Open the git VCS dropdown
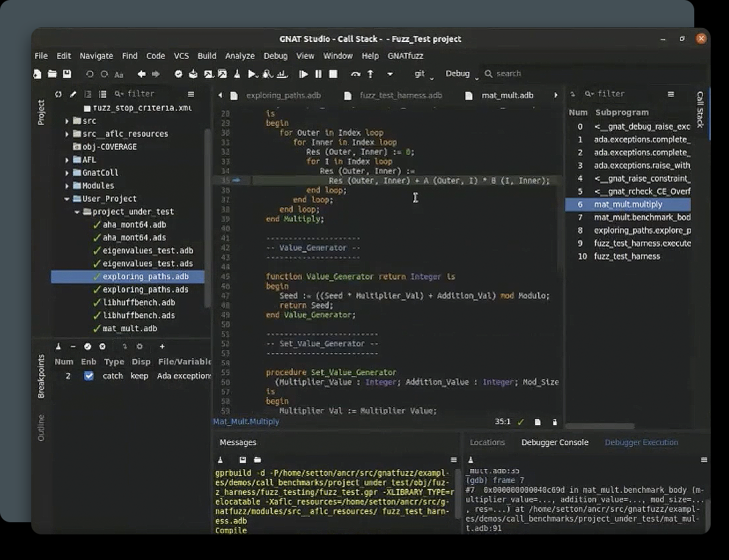Image resolution: width=729 pixels, height=560 pixels. click(x=423, y=74)
